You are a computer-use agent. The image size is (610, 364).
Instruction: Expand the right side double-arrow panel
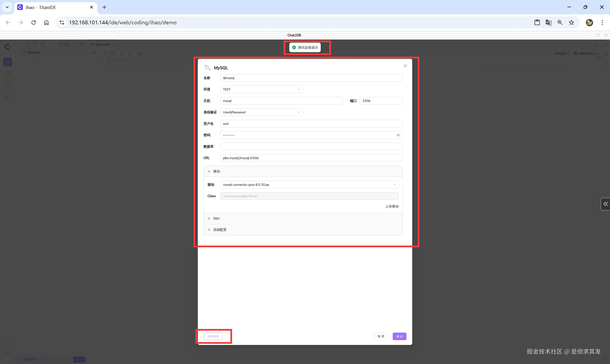pos(605,204)
